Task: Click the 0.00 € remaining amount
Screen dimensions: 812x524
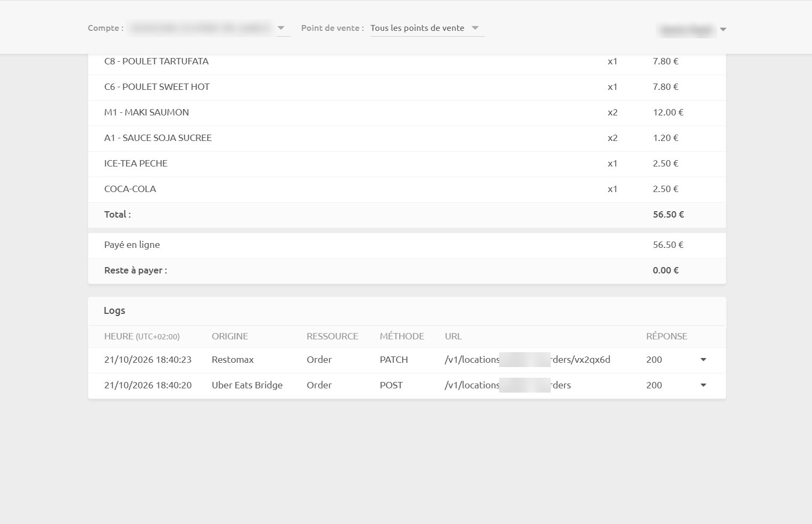Action: (666, 270)
